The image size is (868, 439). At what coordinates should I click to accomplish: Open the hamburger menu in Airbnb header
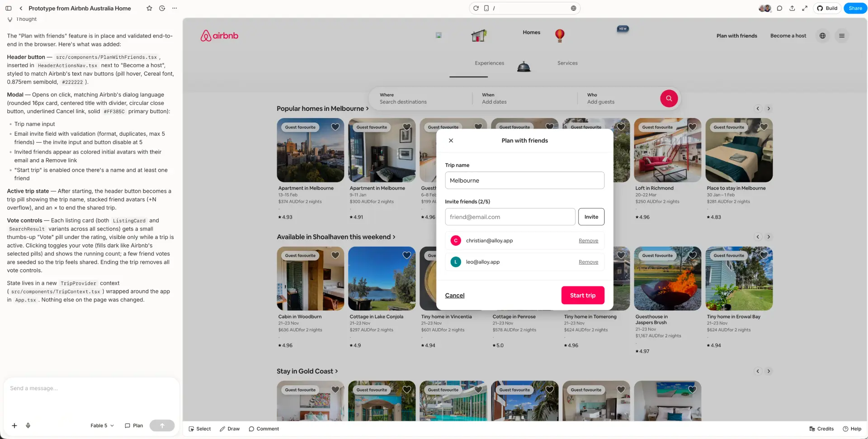(x=841, y=36)
